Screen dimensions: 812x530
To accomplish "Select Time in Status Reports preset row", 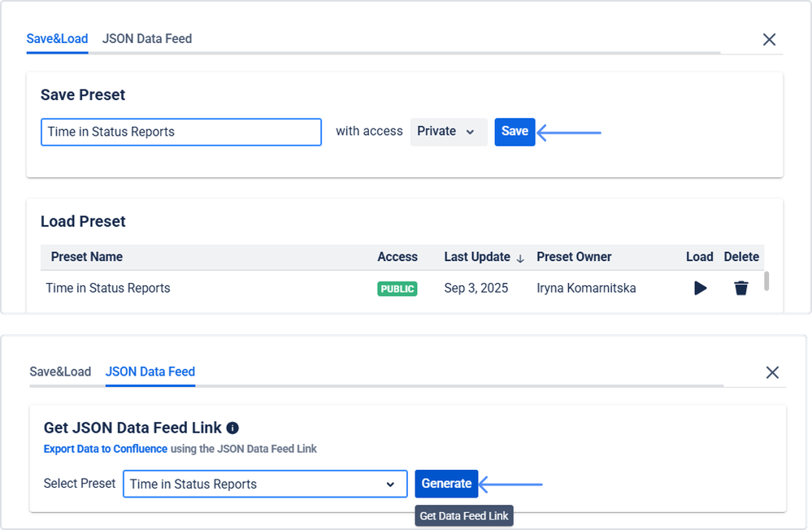I will point(108,288).
